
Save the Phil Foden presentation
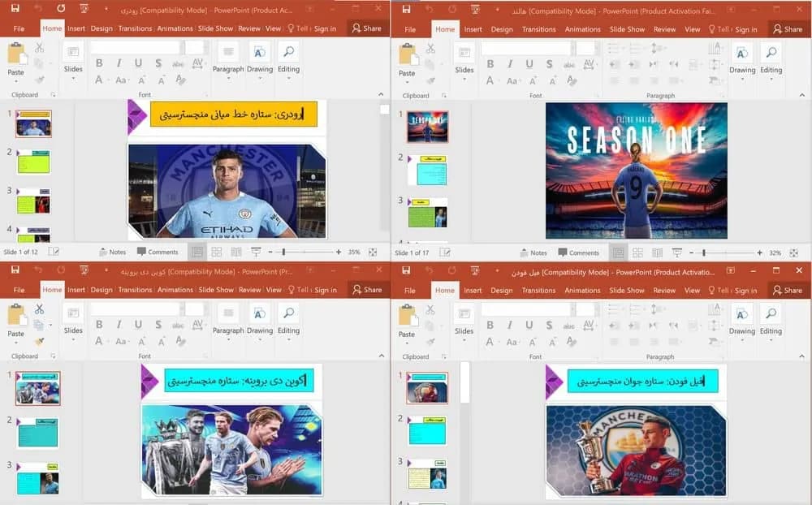[407, 270]
